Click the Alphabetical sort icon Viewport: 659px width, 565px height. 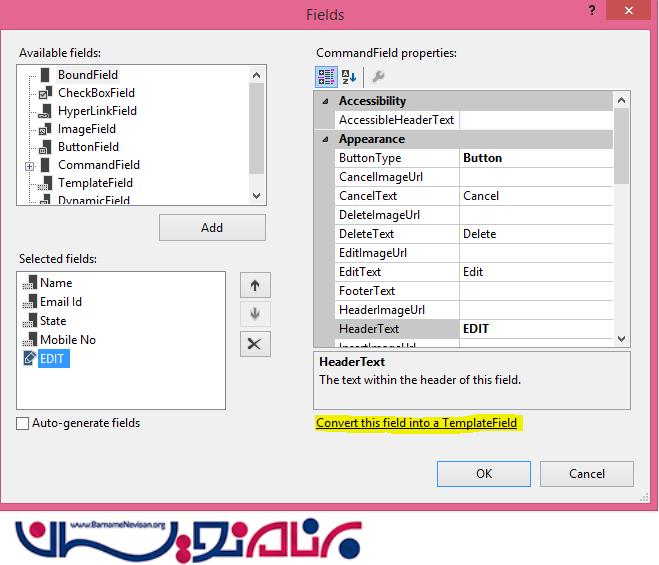click(349, 77)
